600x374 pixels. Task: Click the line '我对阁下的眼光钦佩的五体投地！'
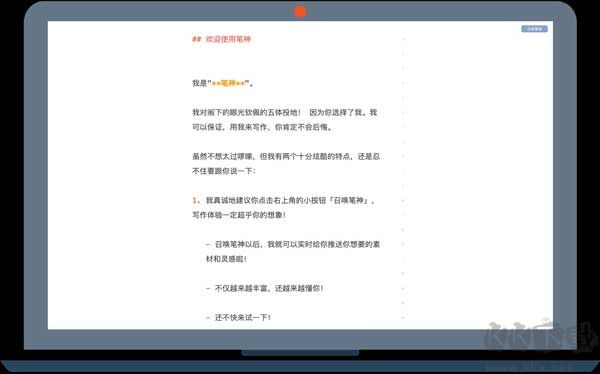(247, 113)
